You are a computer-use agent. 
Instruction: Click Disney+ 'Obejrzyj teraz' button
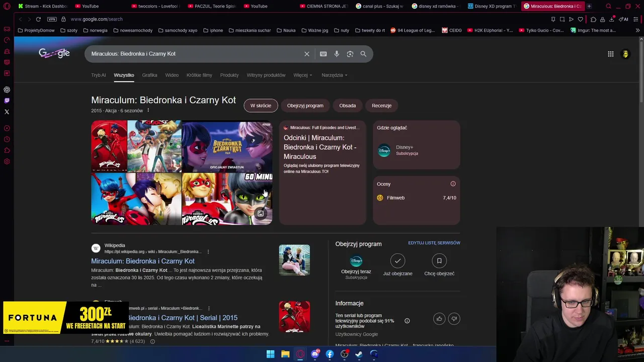356,266
